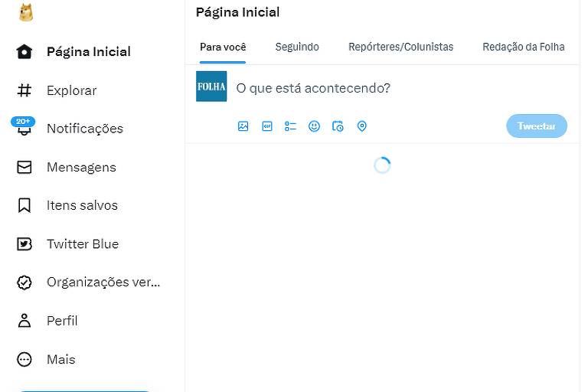
Task: Click the Tweetar button
Action: pos(537,126)
